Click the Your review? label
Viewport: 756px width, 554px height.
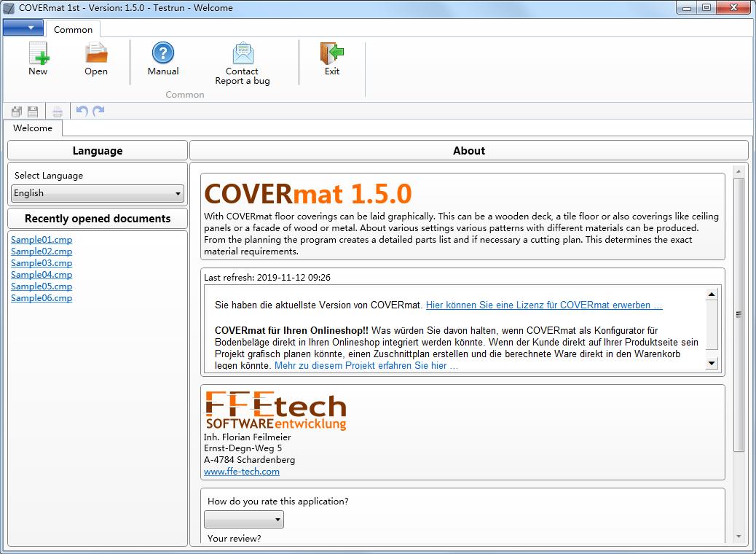tap(235, 538)
